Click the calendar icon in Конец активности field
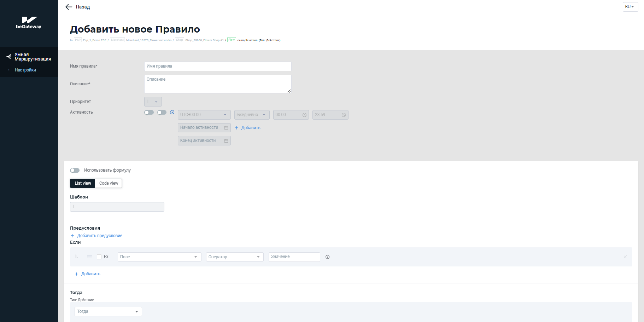The width and height of the screenshot is (644, 322). point(226,141)
